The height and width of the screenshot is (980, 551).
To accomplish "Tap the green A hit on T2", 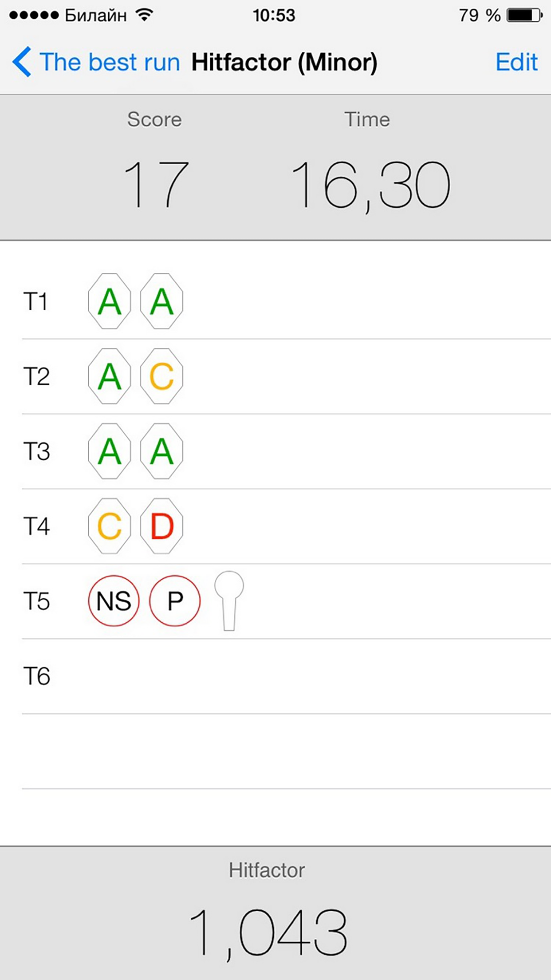I will pos(110,376).
